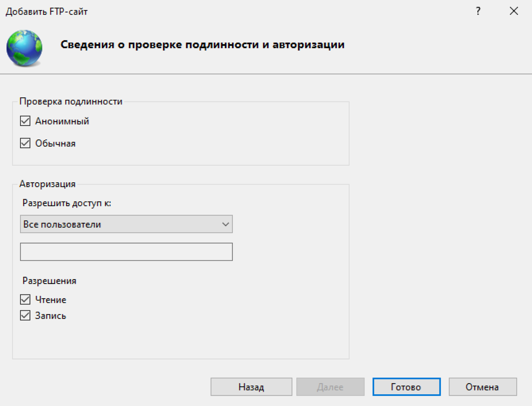
Task: Toggle the Анонимный authentication checkbox
Action: 25,121
